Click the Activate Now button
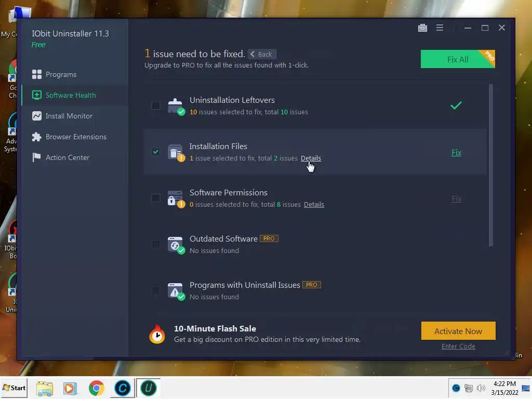The width and height of the screenshot is (532, 399). 458,331
